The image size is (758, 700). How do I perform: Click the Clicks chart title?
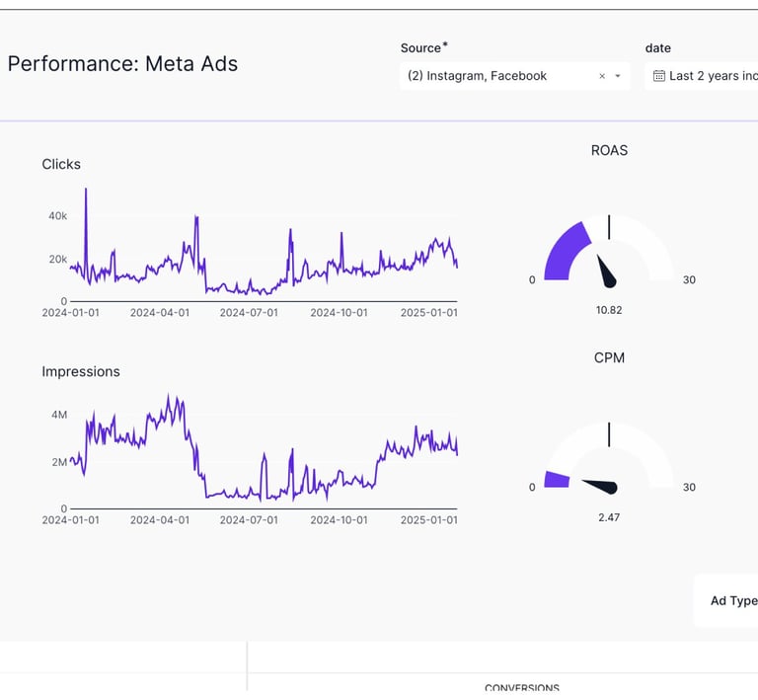click(61, 164)
